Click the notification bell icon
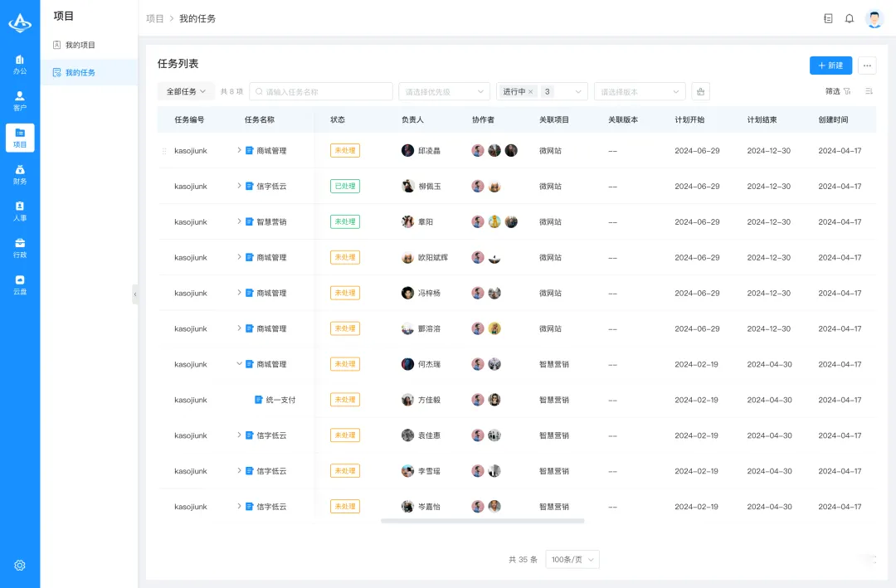The width and height of the screenshot is (896, 588). pos(850,18)
